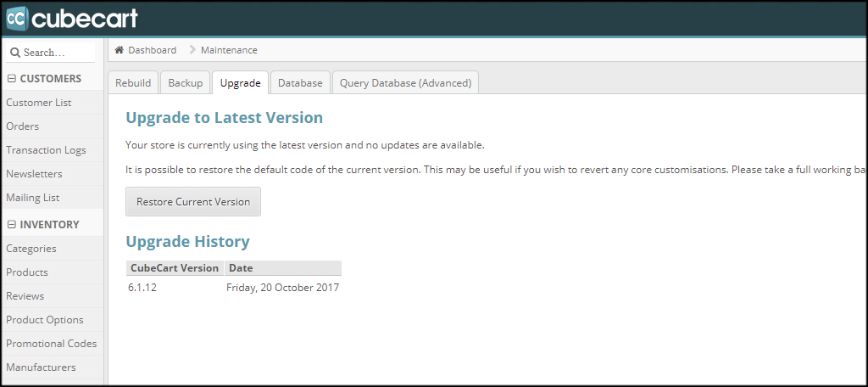The height and width of the screenshot is (387, 868).
Task: Select the Upgrade tab
Action: point(240,82)
